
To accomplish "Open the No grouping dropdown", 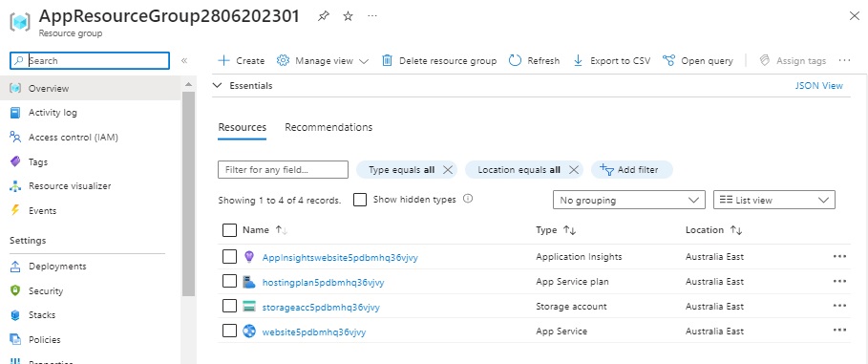I will 629,200.
